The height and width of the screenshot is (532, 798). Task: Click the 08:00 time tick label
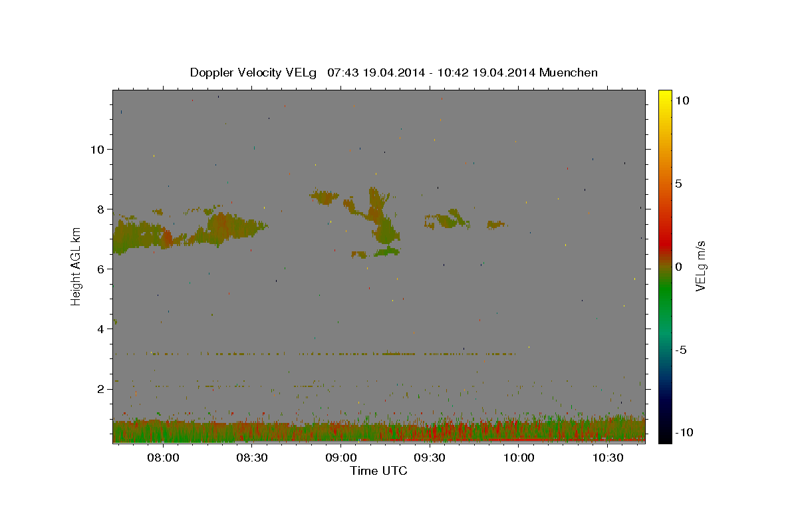[x=163, y=458]
